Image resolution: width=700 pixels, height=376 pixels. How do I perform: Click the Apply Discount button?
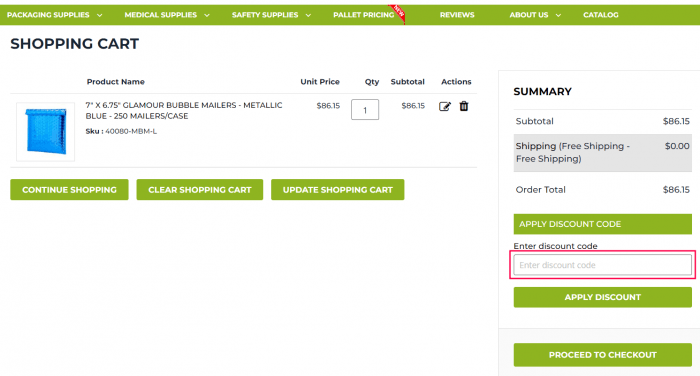coord(603,297)
